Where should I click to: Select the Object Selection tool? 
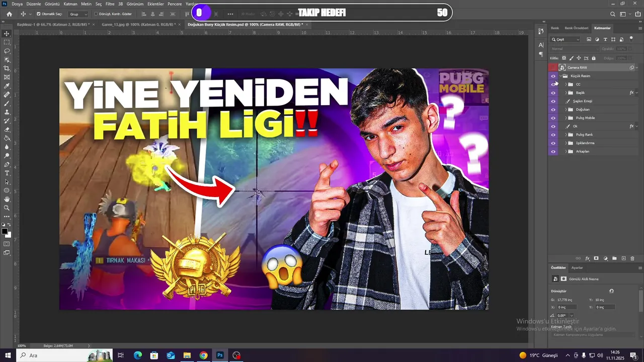tap(7, 60)
